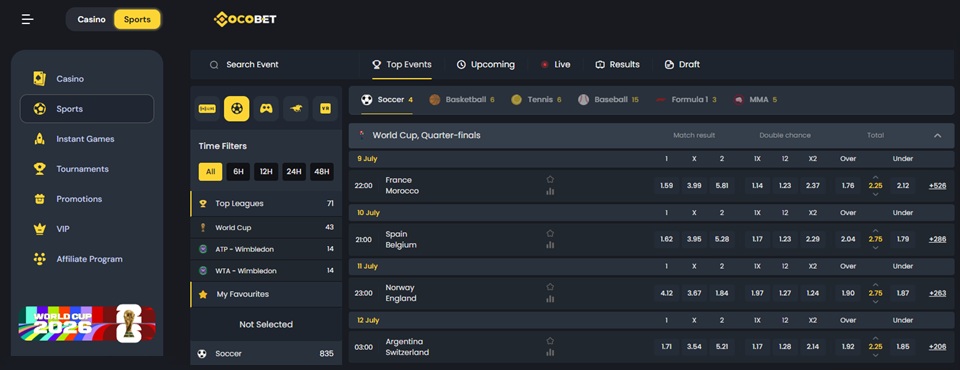Select the 48H time filter
The image size is (960, 370).
322,172
